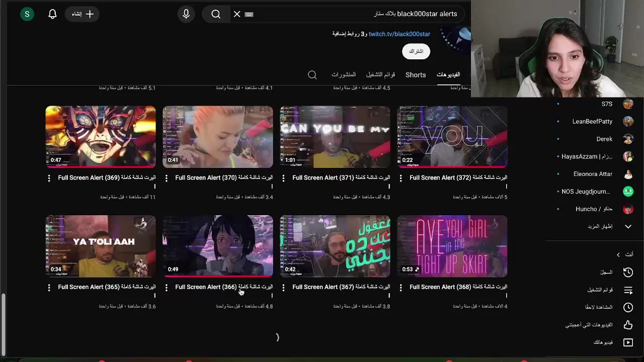
Task: Open the S7S subscription channel
Action: [x=594, y=104]
